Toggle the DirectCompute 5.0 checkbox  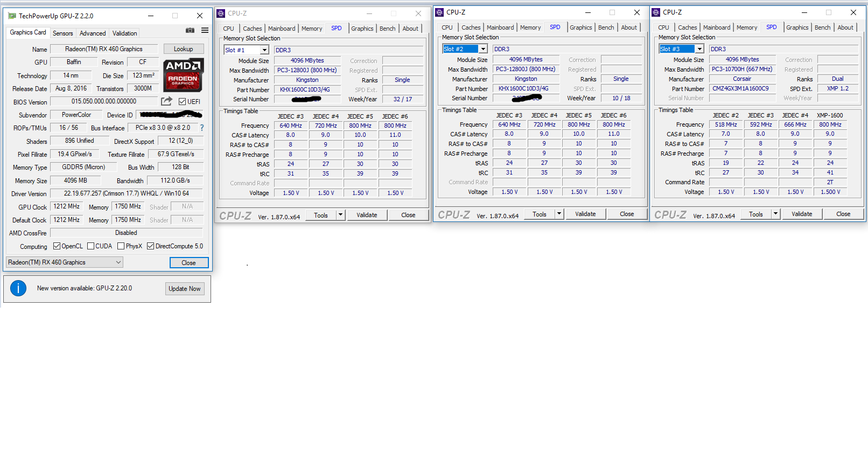tap(150, 246)
